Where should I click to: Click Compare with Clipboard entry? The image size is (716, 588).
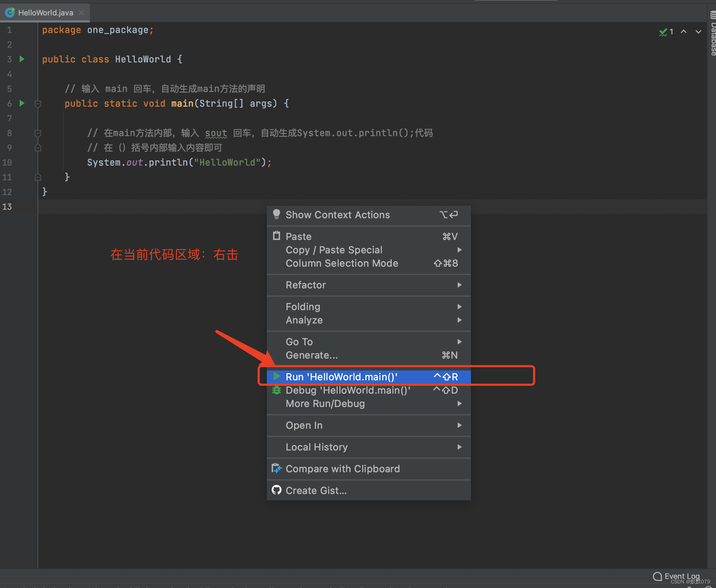tap(343, 469)
